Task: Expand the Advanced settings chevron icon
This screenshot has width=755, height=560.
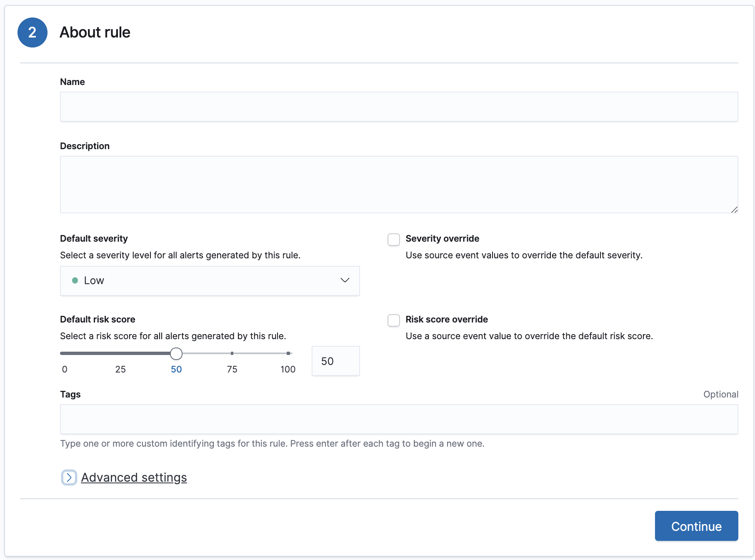Action: pos(69,477)
